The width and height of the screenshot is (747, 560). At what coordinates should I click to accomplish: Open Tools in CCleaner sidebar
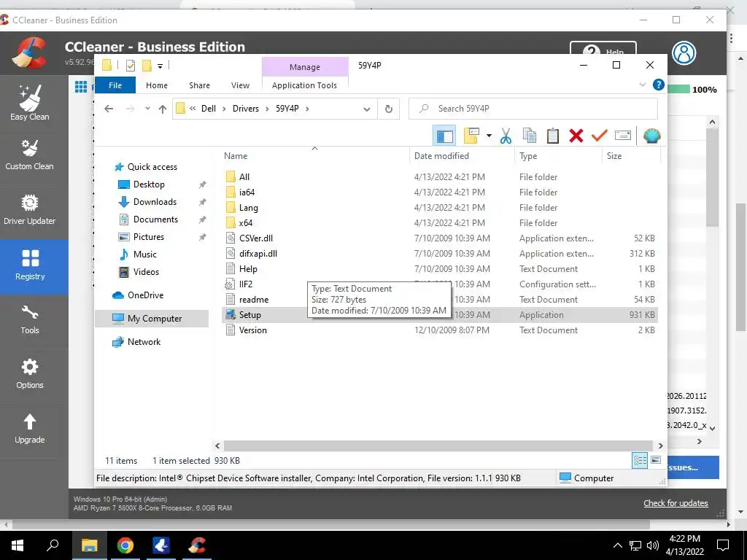click(29, 319)
